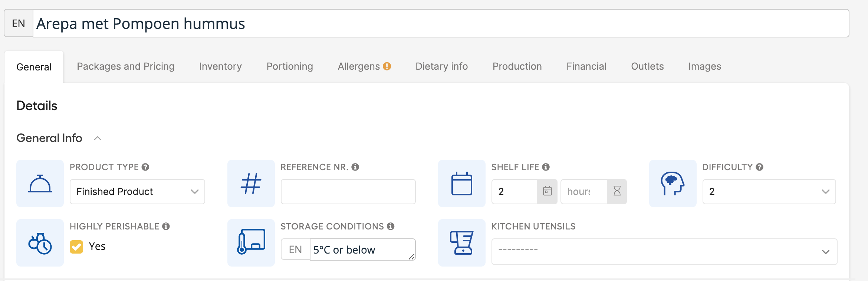
Task: Open the Inventory tab
Action: (x=221, y=66)
